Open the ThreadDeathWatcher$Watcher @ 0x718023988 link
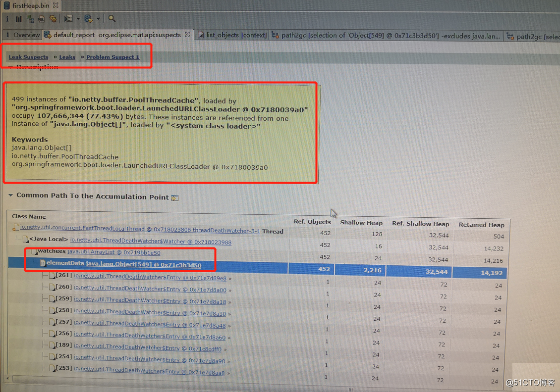This screenshot has width=560, height=392. (x=151, y=241)
